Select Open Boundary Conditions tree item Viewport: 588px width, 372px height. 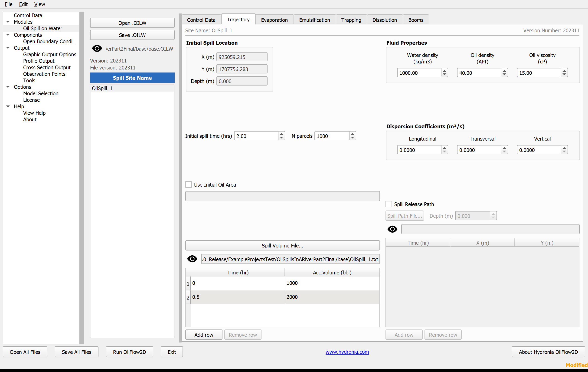coord(49,41)
